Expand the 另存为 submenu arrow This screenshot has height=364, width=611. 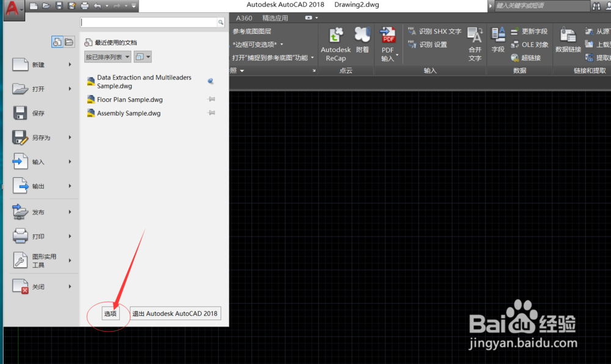point(70,137)
